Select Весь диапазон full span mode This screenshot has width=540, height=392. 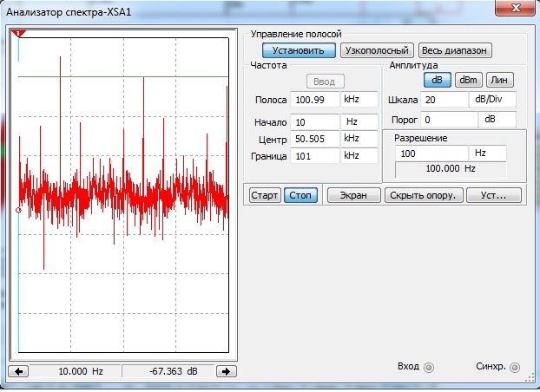coord(455,50)
